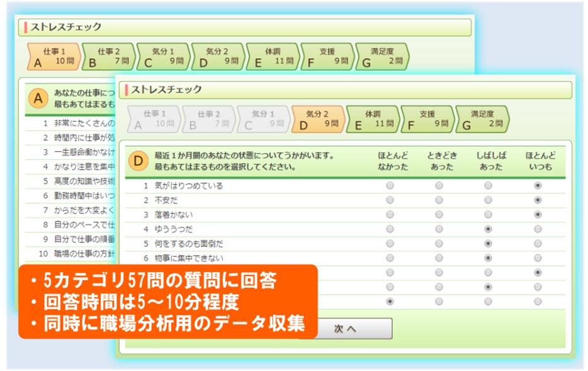Click greyed-out 気分1 tab C in the front window
Viewport: 588px width, 371px height.
point(264,119)
